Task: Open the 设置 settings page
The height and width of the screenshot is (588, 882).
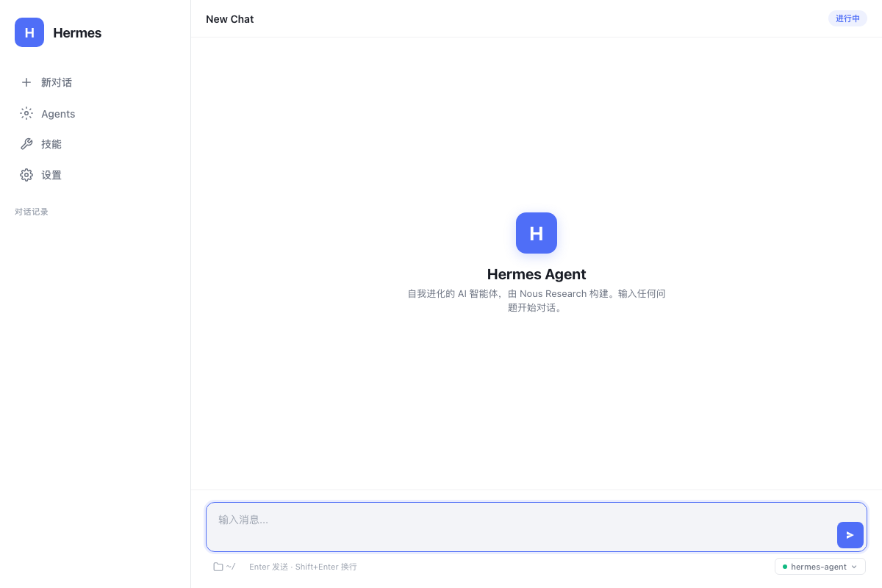Action: point(96,175)
